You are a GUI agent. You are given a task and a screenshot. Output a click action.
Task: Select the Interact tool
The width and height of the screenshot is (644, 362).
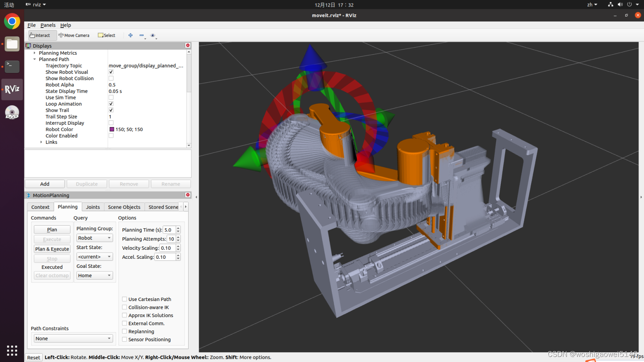[x=42, y=35]
